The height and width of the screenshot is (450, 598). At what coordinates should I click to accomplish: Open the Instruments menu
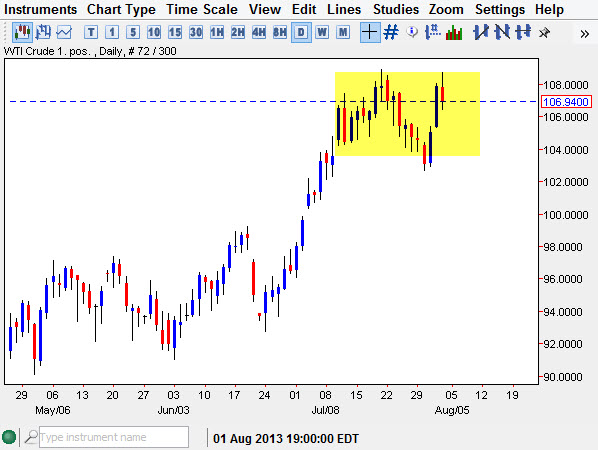pos(40,10)
